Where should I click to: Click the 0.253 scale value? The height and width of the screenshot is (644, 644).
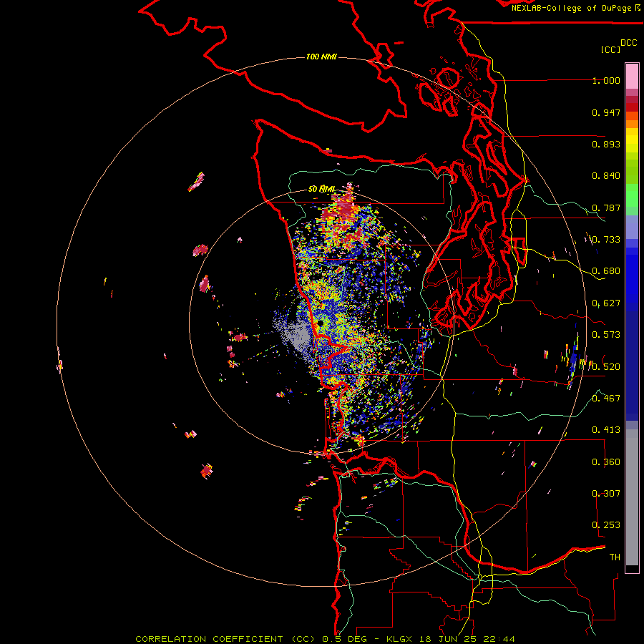[x=606, y=525]
